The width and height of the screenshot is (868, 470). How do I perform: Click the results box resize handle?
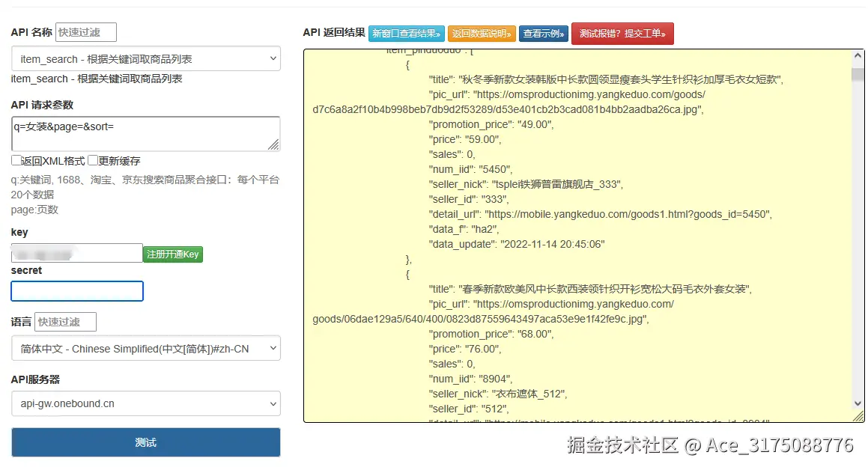click(x=858, y=416)
